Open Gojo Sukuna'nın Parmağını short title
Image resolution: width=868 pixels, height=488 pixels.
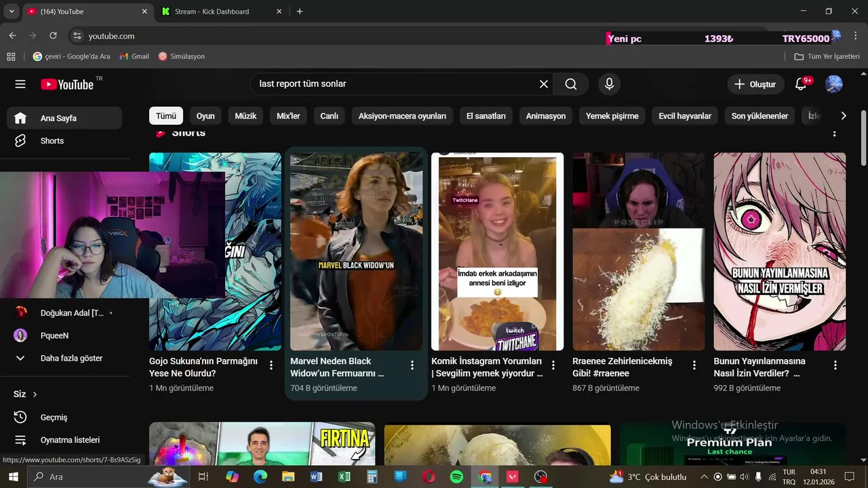click(203, 367)
